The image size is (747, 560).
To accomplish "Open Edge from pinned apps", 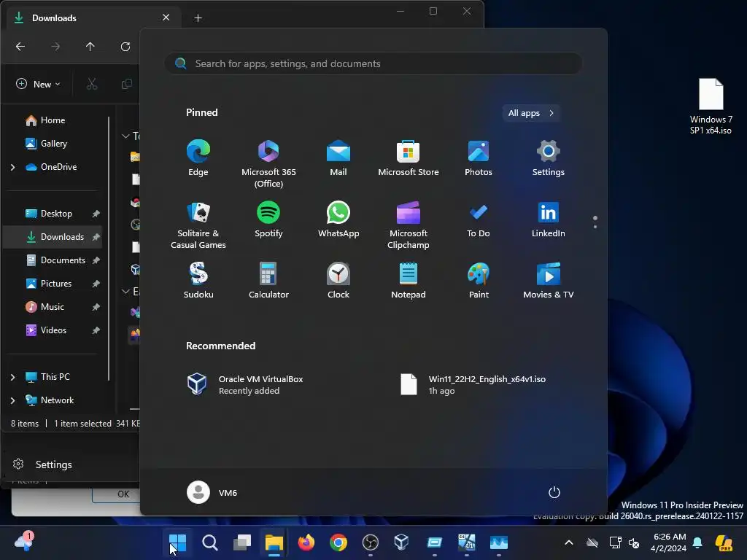I will (x=198, y=158).
